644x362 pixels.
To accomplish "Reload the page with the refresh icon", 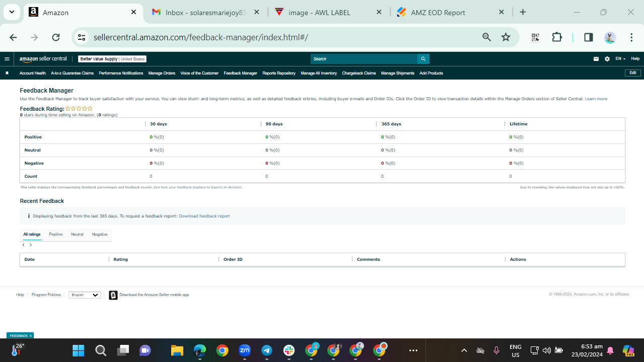I will pos(56,37).
